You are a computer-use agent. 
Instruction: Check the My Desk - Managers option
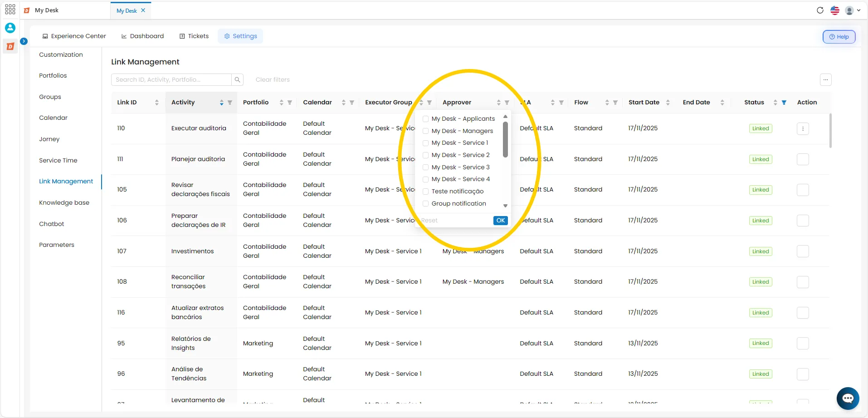[425, 131]
